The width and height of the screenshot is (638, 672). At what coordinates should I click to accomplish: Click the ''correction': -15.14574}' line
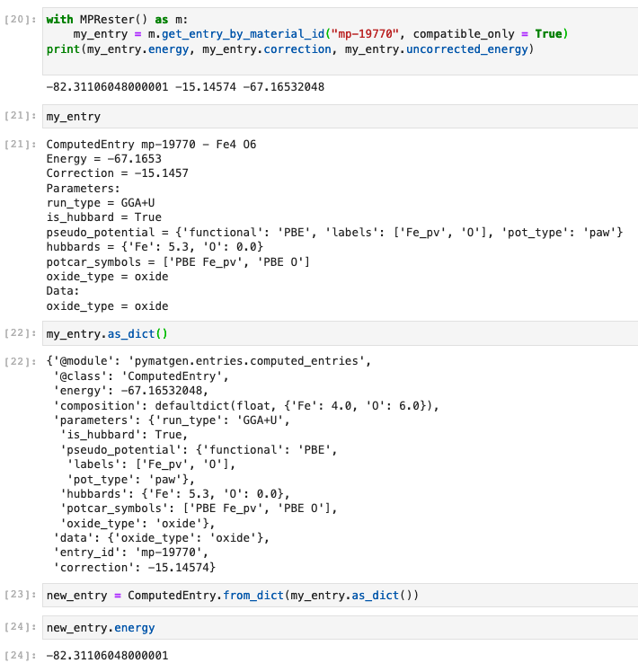[x=134, y=568]
